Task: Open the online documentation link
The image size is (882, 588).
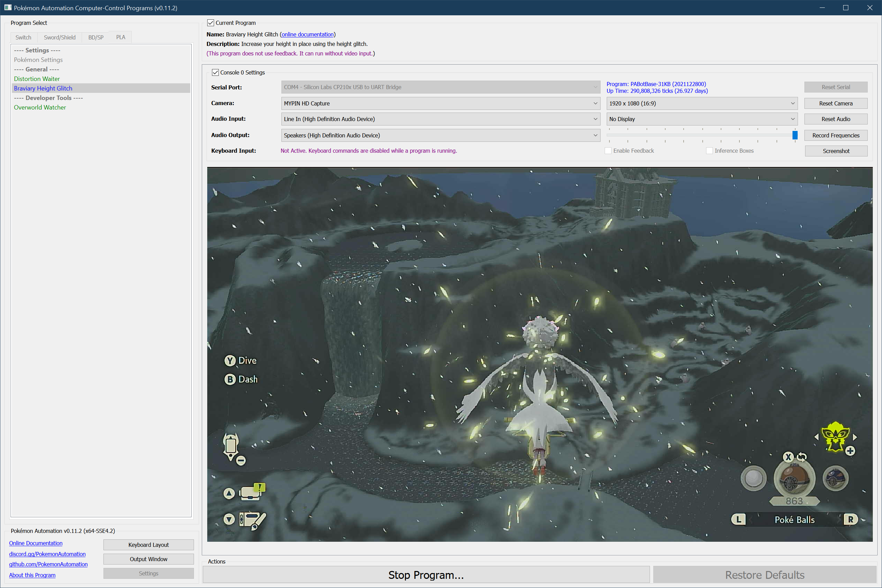Action: click(307, 34)
